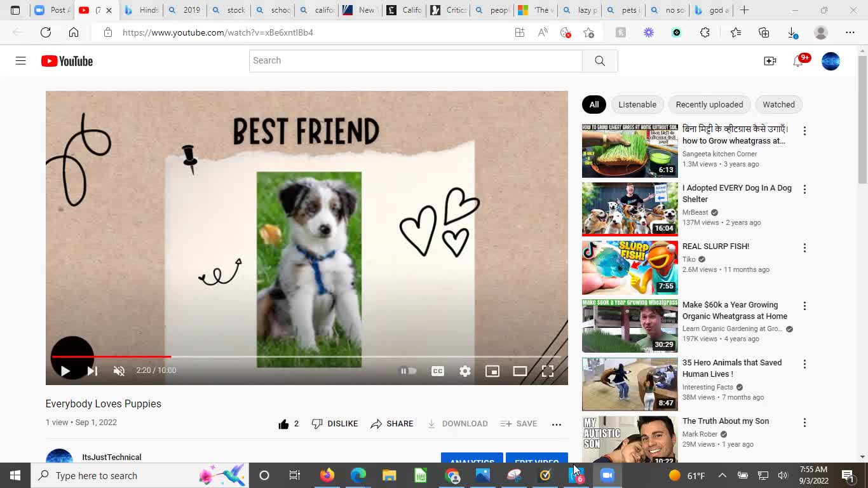
Task: Enter full screen mode
Action: tap(548, 371)
